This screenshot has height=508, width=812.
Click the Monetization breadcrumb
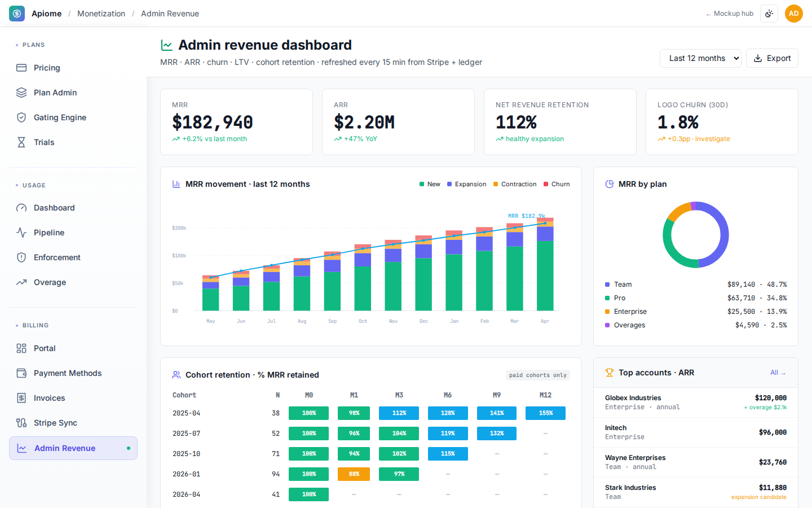(x=101, y=14)
